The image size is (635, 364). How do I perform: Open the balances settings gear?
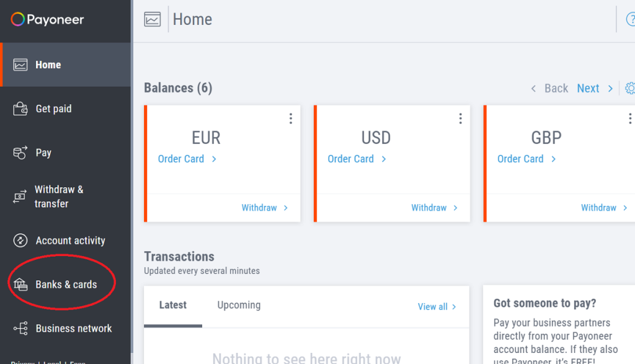(x=630, y=88)
